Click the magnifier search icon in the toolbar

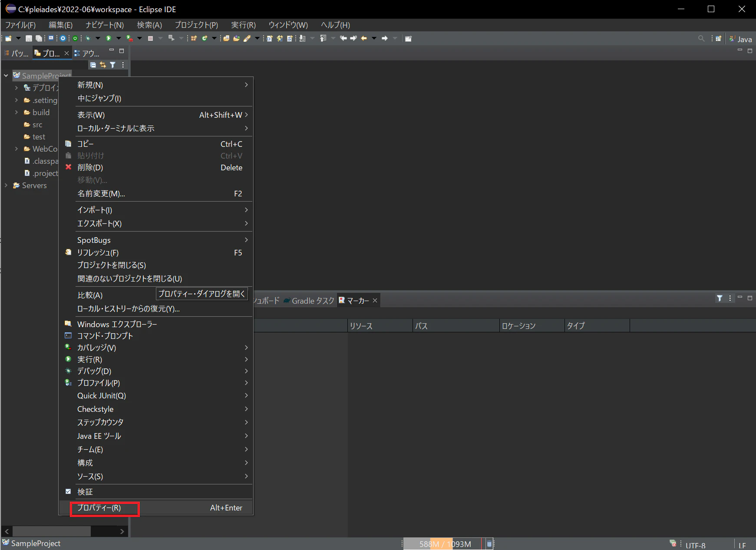point(701,38)
